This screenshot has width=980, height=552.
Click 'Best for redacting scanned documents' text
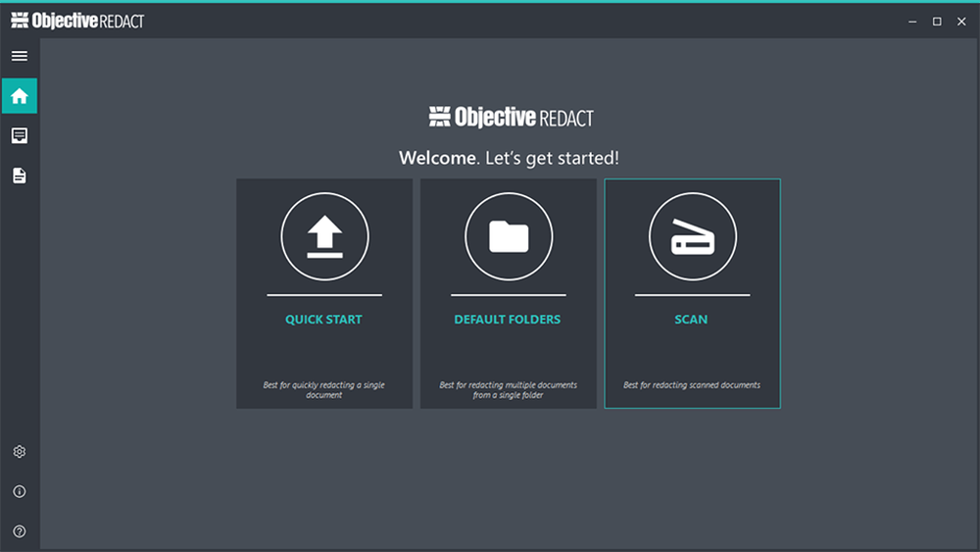pos(692,385)
